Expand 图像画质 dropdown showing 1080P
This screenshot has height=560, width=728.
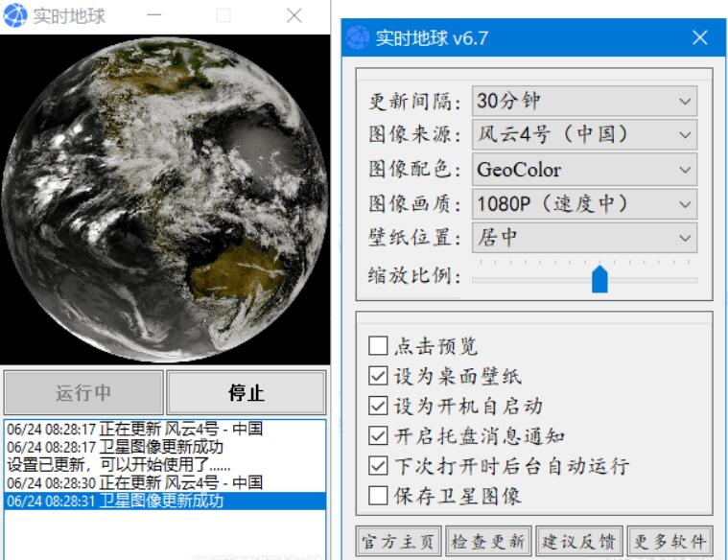pos(584,203)
